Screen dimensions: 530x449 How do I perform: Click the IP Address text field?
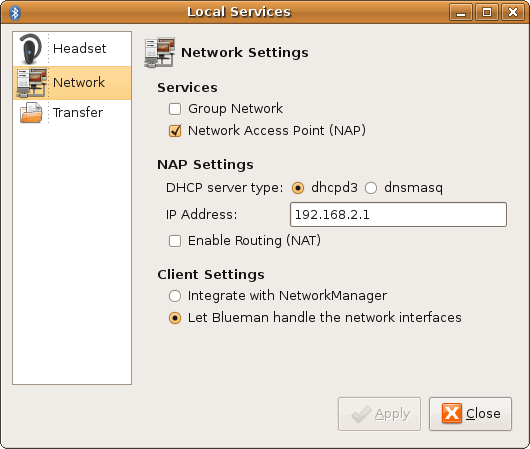(x=398, y=214)
